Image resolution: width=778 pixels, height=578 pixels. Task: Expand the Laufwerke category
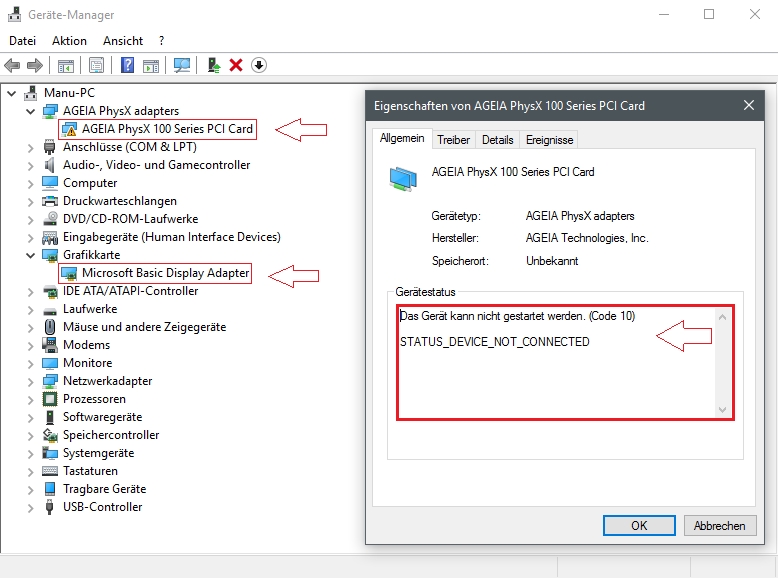31,310
